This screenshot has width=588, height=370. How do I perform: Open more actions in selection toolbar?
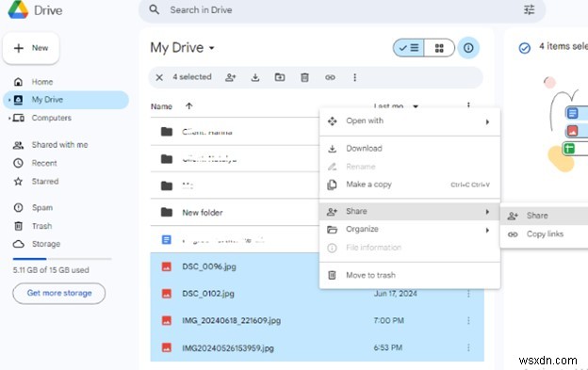[354, 77]
